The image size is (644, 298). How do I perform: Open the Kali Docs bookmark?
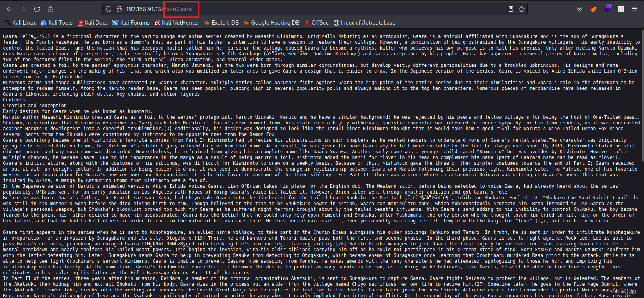[92, 23]
